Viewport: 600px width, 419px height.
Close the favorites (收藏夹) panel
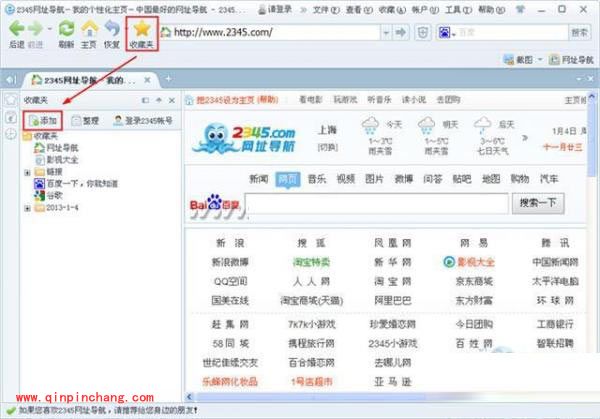coord(172,100)
